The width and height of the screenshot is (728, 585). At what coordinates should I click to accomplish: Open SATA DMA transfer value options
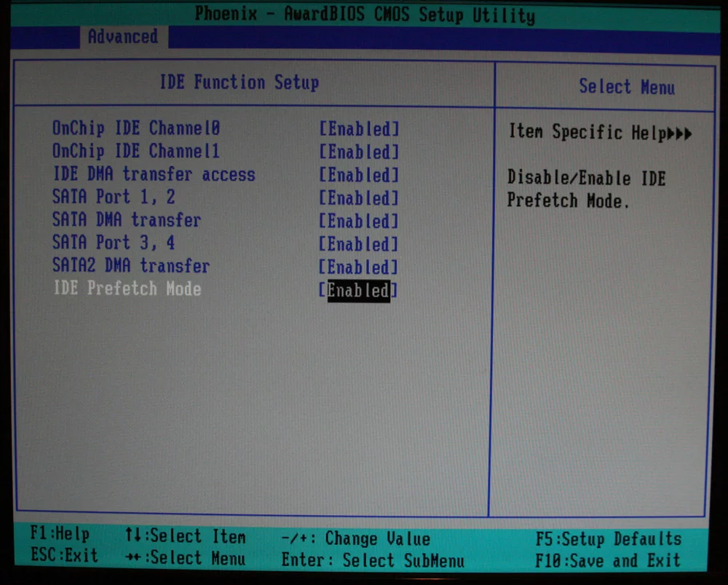(x=359, y=221)
